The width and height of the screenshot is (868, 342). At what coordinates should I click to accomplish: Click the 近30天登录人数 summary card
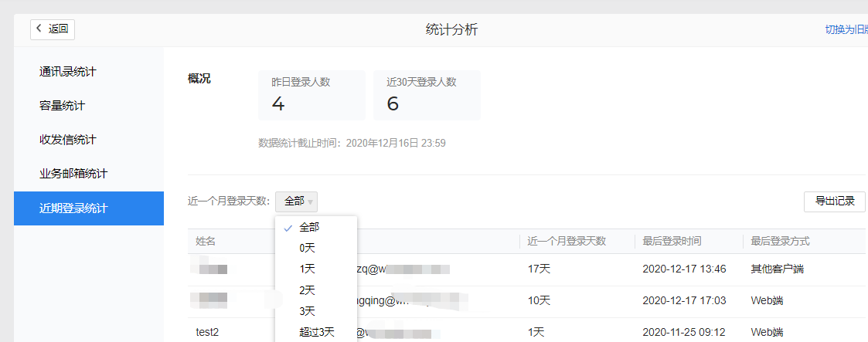pos(427,95)
